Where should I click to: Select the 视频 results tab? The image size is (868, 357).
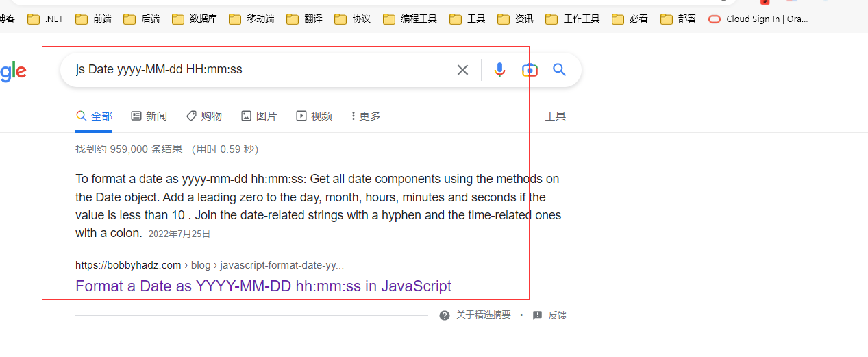pyautogui.click(x=314, y=116)
